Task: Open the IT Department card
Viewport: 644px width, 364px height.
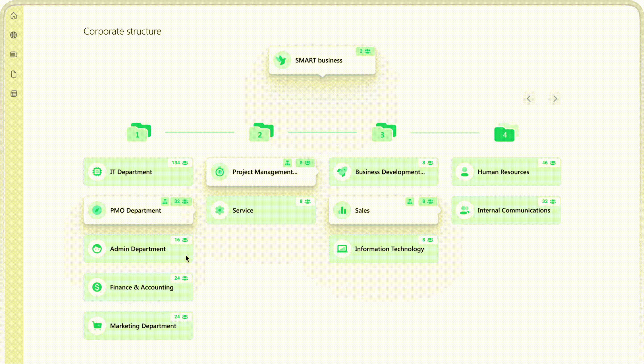Action: point(138,172)
